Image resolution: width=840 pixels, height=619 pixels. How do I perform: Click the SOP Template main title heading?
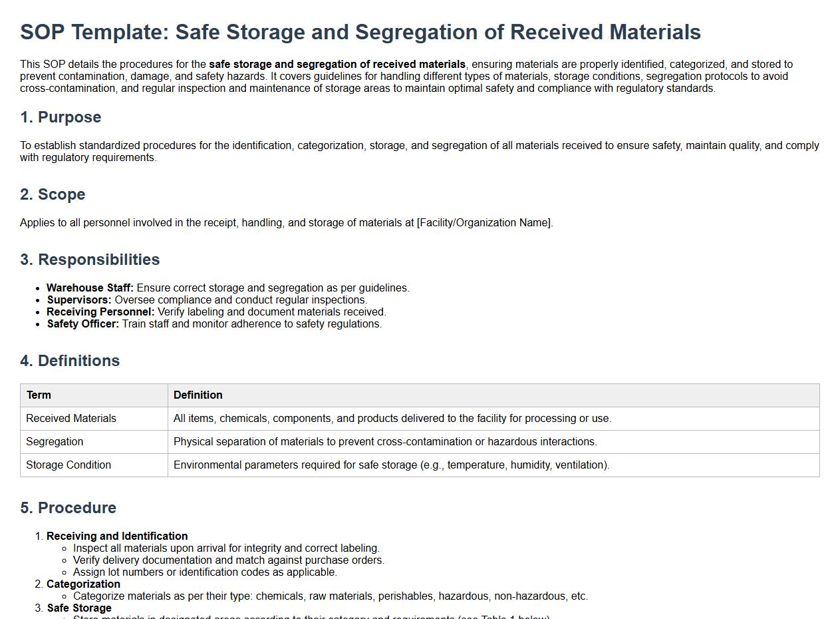pyautogui.click(x=360, y=32)
